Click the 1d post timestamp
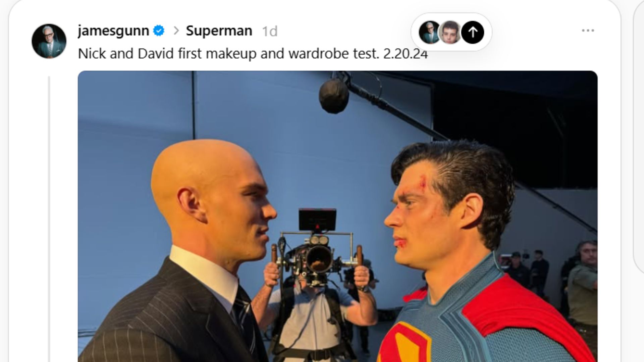This screenshot has width=644, height=362. coord(270,32)
